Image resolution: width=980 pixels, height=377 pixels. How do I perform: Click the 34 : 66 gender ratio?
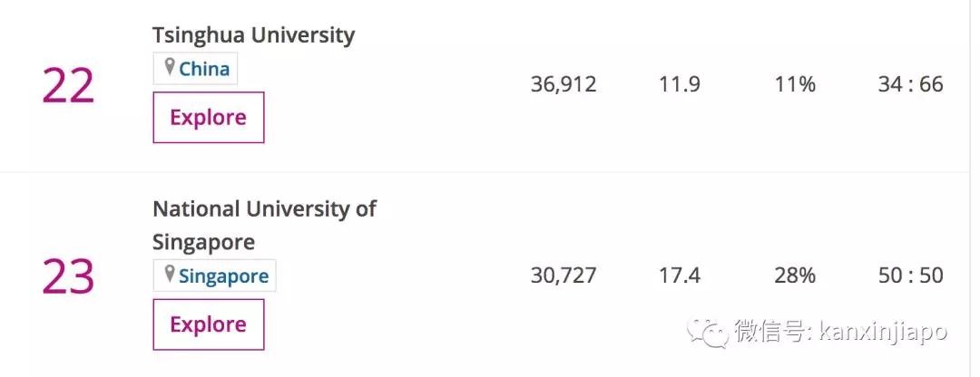point(910,84)
